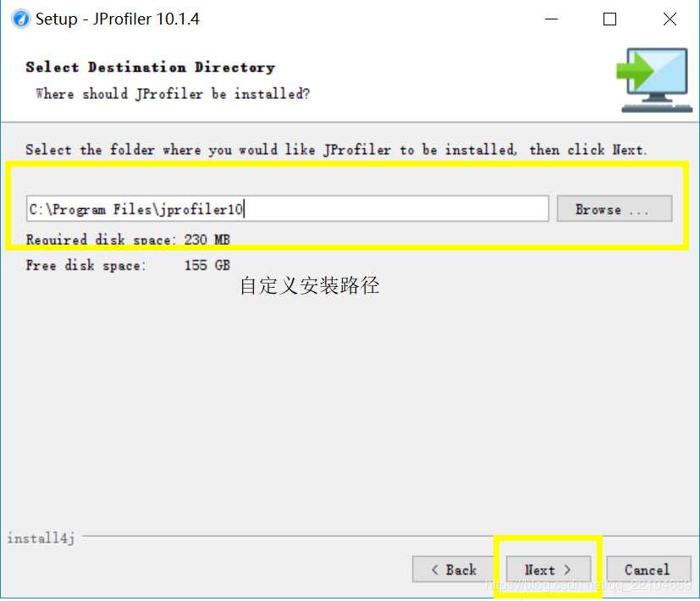The width and height of the screenshot is (700, 601).
Task: Minimize the JProfiler Setup window
Action: 552,19
